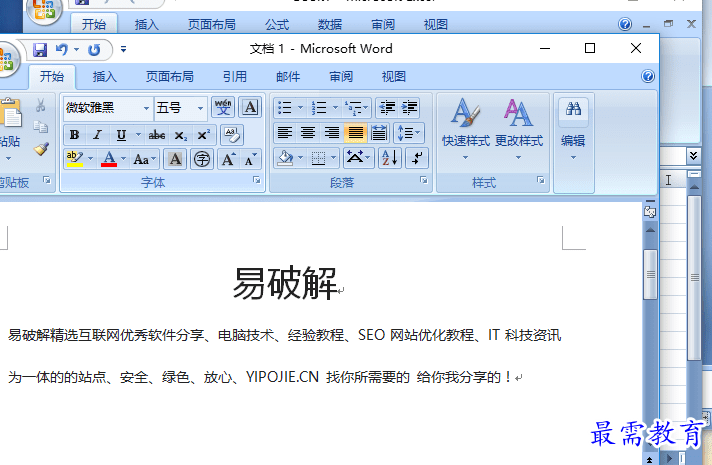Switch to Word's 插入 tab
This screenshot has height=465, width=712.
coord(104,77)
